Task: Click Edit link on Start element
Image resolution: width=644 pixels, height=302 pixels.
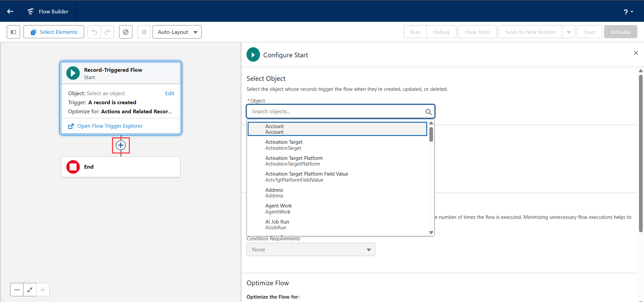Action: coord(170,93)
